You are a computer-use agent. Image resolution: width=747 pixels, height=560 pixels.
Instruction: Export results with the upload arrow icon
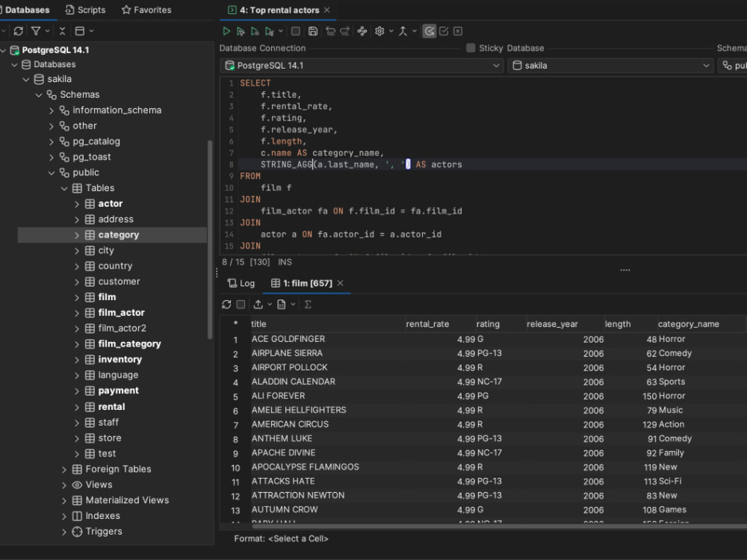258,305
